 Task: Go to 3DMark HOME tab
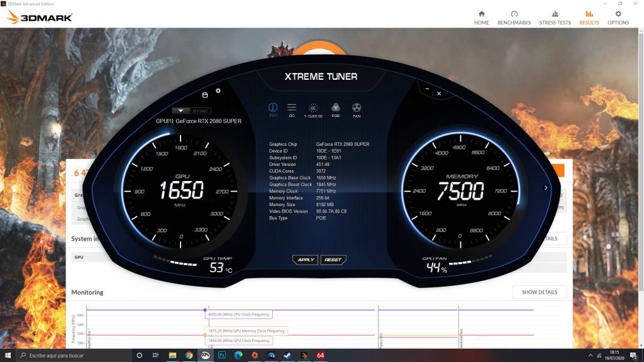pos(481,18)
